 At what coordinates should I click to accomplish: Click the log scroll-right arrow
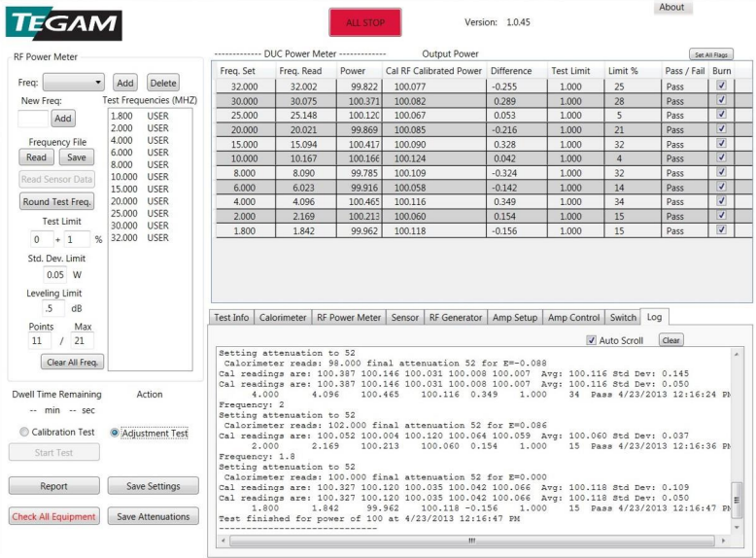click(723, 541)
